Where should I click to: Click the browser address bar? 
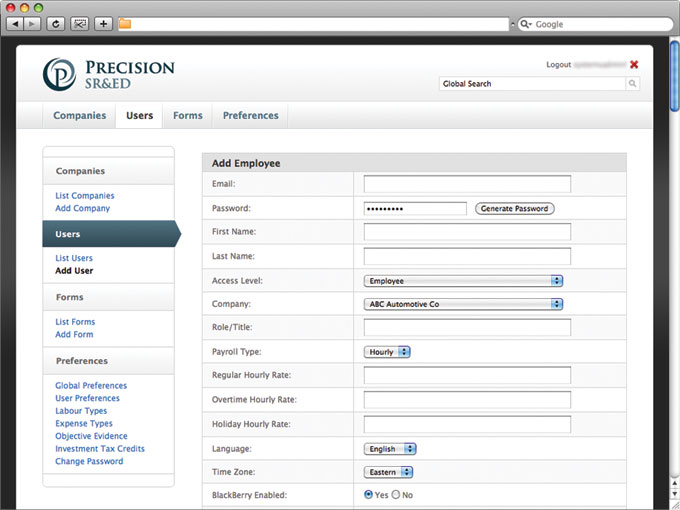[x=313, y=24]
